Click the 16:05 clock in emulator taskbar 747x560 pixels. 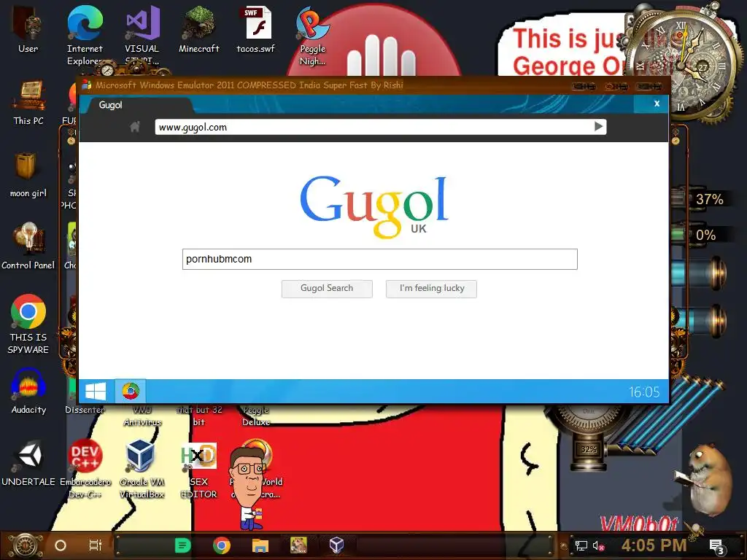[x=644, y=392]
